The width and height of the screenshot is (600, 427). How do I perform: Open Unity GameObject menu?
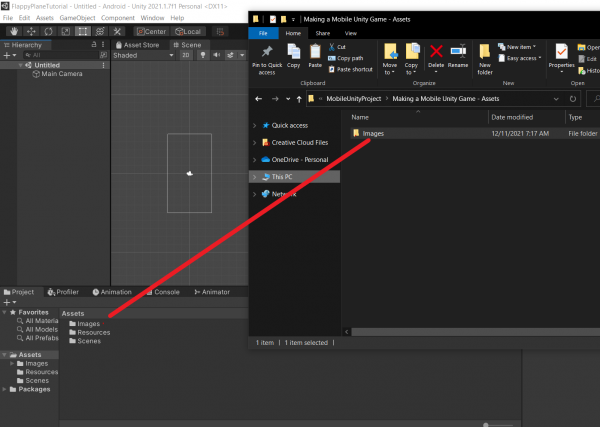77,18
